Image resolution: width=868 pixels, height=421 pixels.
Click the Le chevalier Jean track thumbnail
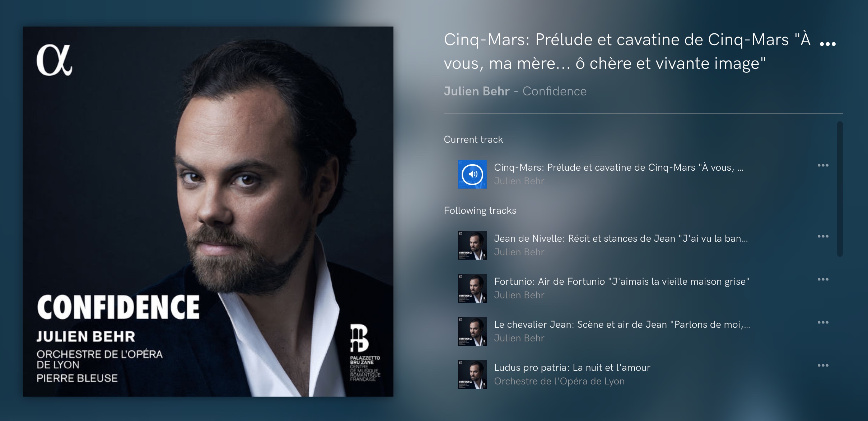pyautogui.click(x=472, y=331)
